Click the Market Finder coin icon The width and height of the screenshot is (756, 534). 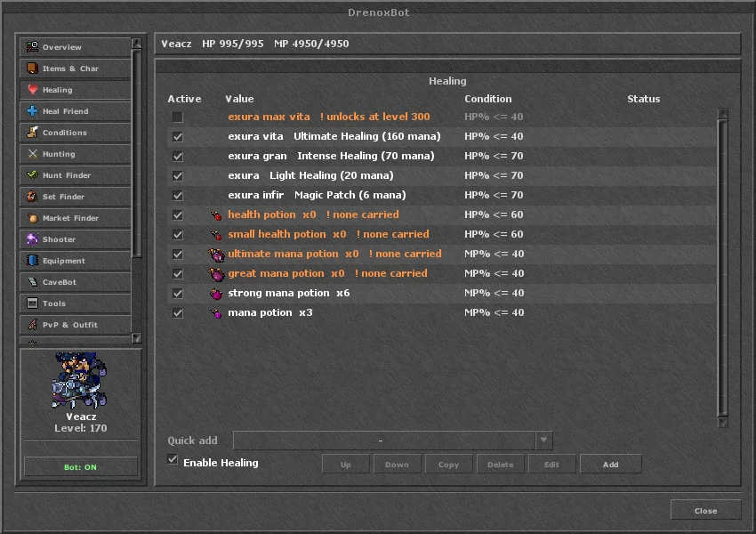pyautogui.click(x=32, y=217)
